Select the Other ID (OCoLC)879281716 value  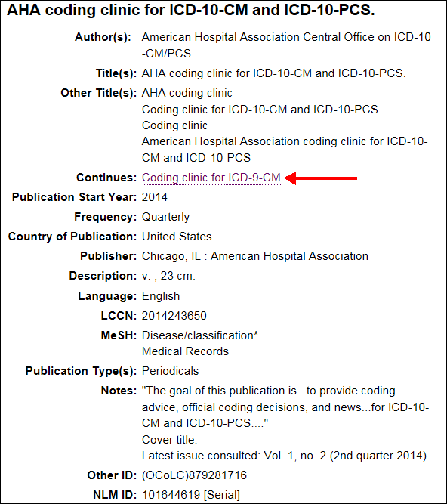(194, 475)
